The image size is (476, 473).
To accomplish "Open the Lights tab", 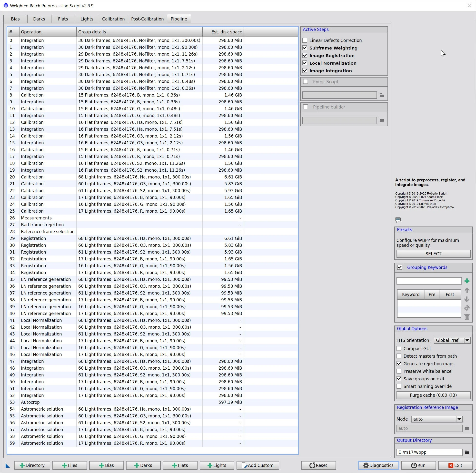I will (87, 19).
